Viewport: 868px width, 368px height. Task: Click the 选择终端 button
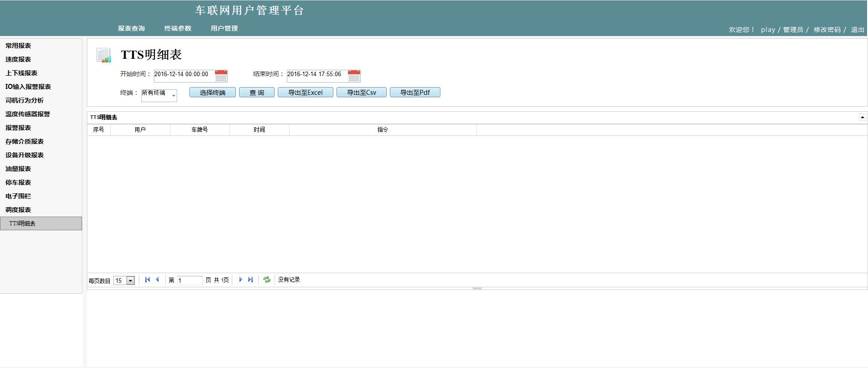click(x=213, y=93)
